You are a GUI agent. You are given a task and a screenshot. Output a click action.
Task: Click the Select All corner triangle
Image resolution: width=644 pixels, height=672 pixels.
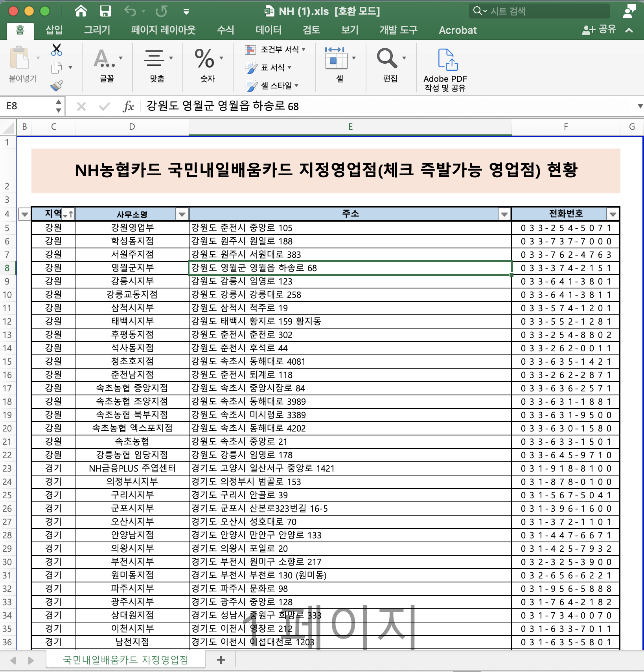coord(8,127)
